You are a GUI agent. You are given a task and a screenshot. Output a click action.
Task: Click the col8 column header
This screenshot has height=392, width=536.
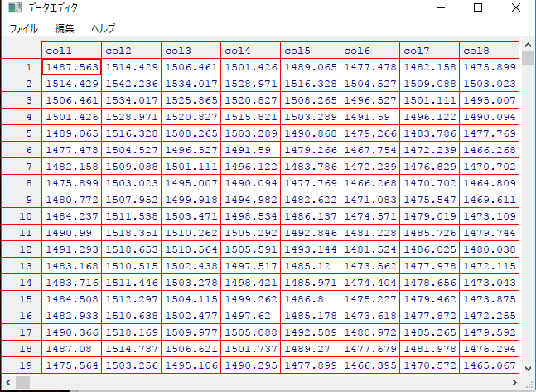click(x=489, y=51)
